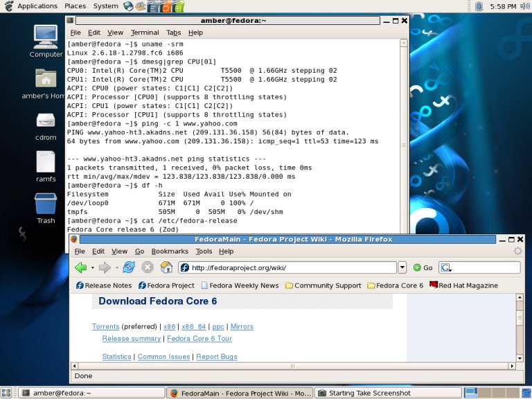This screenshot has height=399, width=532.
Task: Open the terminal Tabs menu
Action: point(173,33)
